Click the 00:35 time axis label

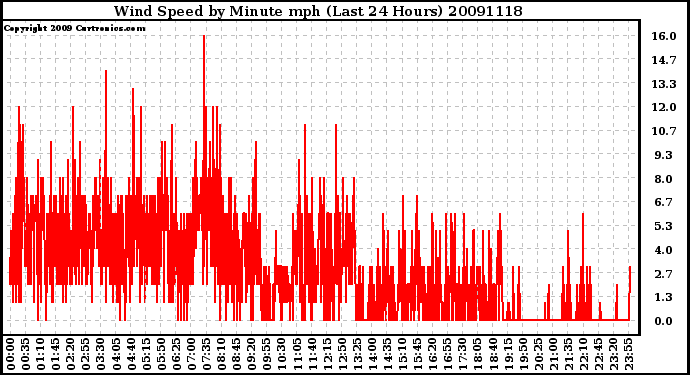tap(26, 354)
